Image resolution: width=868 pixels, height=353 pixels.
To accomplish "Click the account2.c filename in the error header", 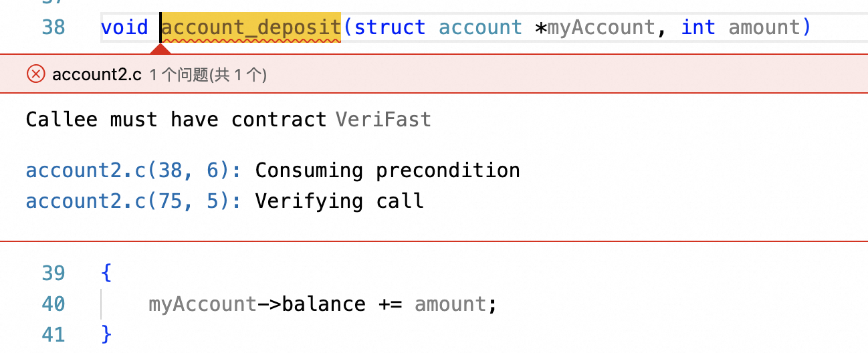I will click(97, 74).
